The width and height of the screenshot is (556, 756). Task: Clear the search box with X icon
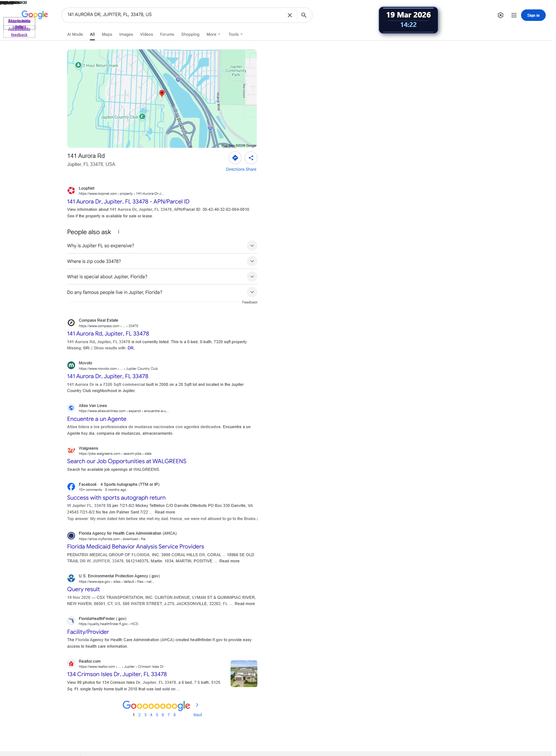click(x=290, y=15)
